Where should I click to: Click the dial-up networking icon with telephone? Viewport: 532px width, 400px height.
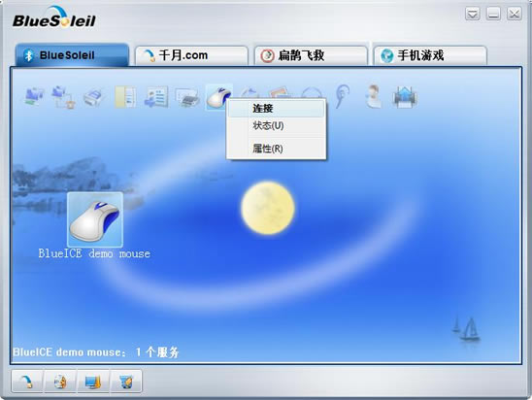coord(63,97)
